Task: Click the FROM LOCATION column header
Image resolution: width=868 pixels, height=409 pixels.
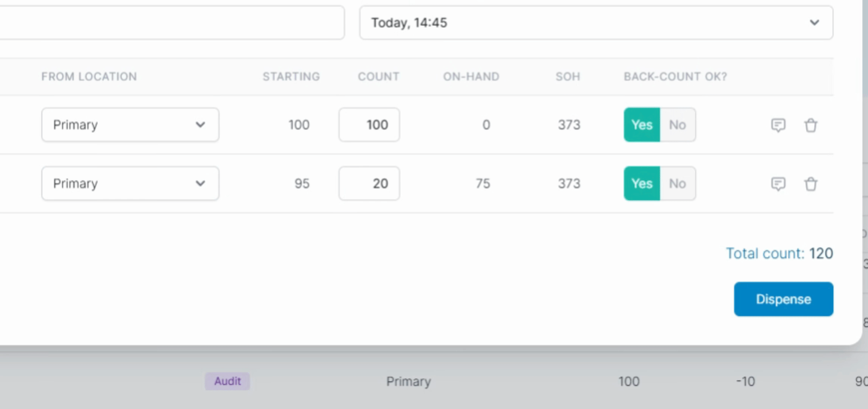Action: (x=89, y=76)
